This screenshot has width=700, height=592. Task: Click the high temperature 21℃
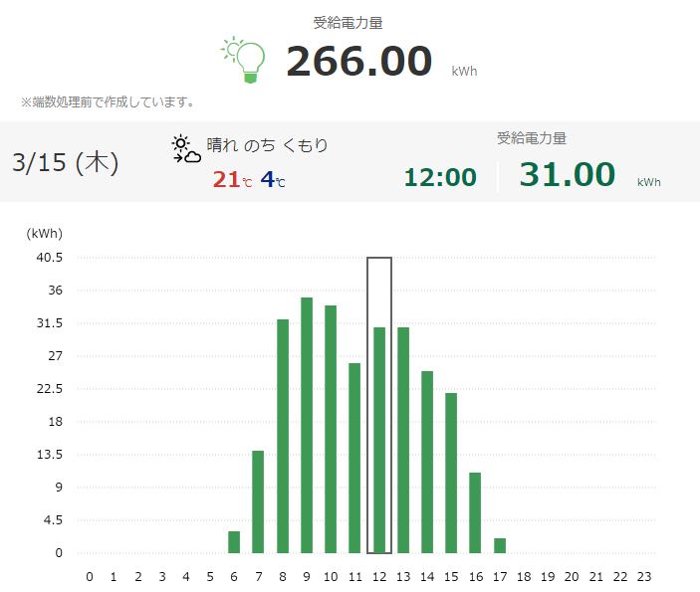pyautogui.click(x=232, y=180)
